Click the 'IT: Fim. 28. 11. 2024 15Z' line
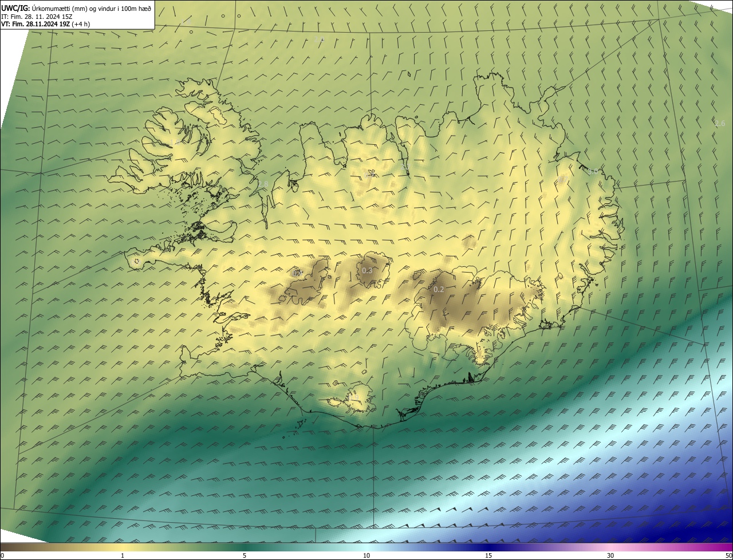Image resolution: width=733 pixels, height=560 pixels. (x=37, y=17)
